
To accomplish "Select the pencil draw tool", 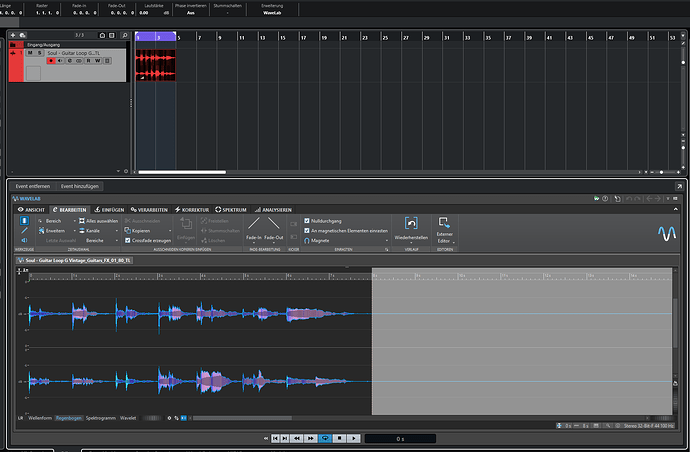I will point(24,231).
